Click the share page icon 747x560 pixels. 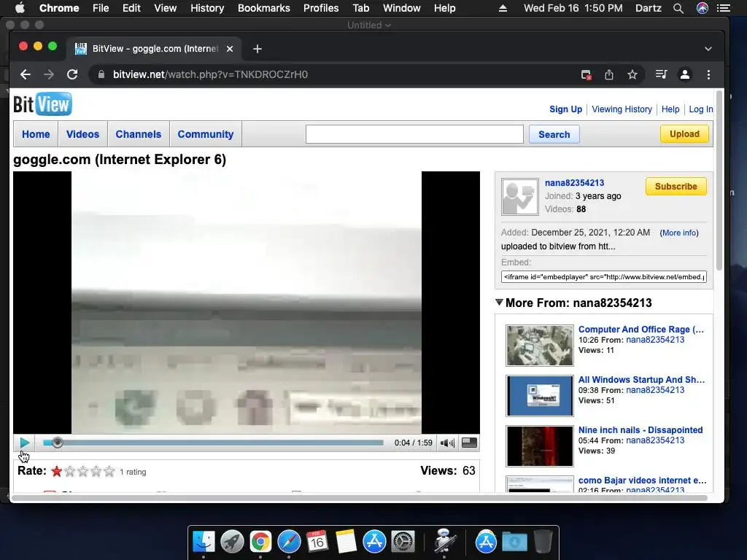coord(609,74)
